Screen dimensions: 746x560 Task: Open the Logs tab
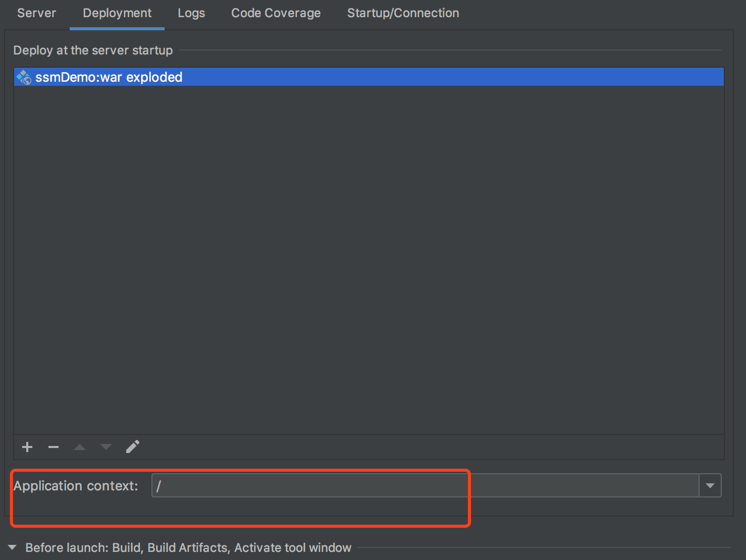191,13
